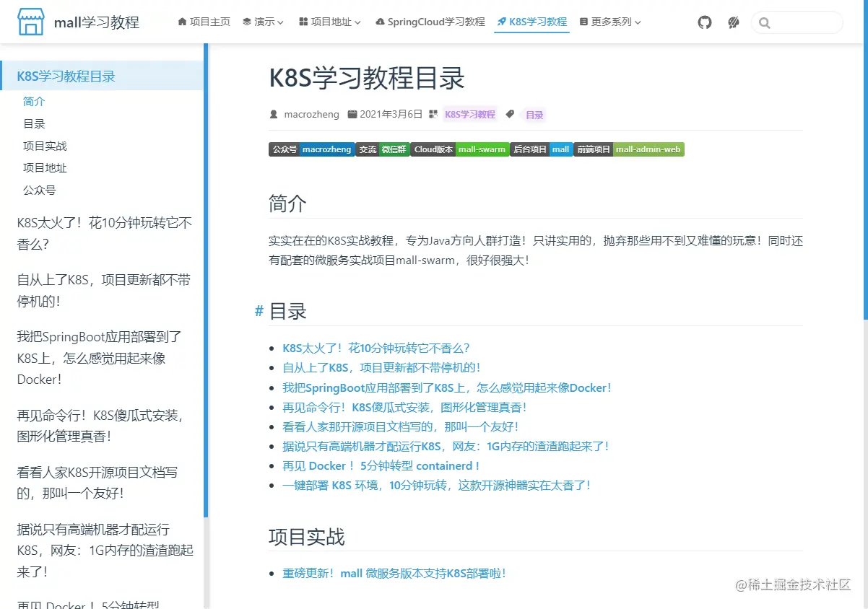Toggle the theme color palette icon
The image size is (868, 609).
pos(734,22)
